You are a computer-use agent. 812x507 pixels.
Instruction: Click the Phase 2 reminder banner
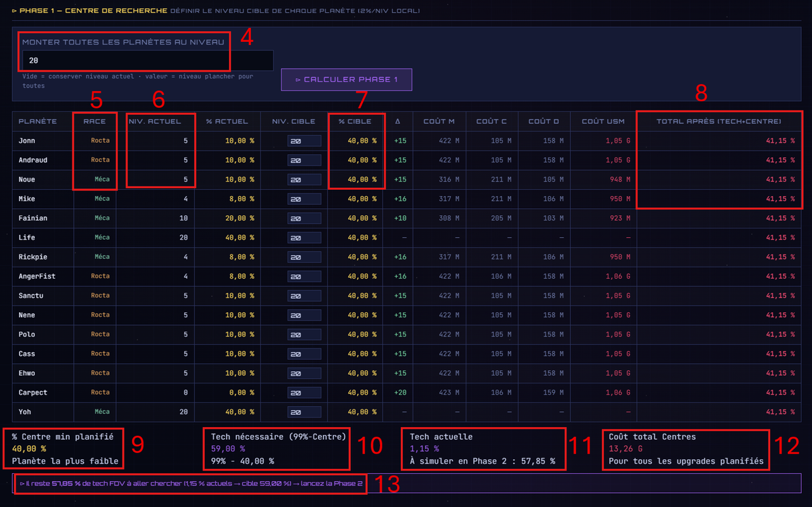coord(407,484)
